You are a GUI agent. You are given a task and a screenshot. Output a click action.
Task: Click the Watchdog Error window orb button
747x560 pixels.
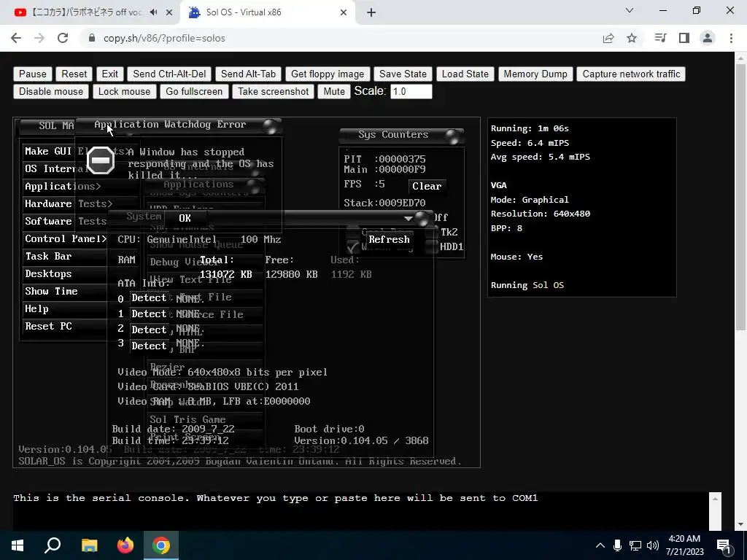[271, 126]
